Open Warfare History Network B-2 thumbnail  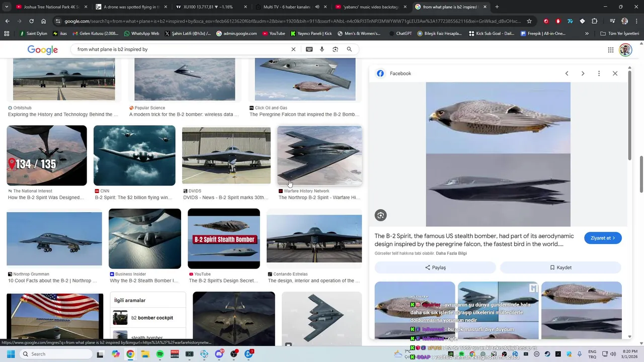click(x=319, y=155)
